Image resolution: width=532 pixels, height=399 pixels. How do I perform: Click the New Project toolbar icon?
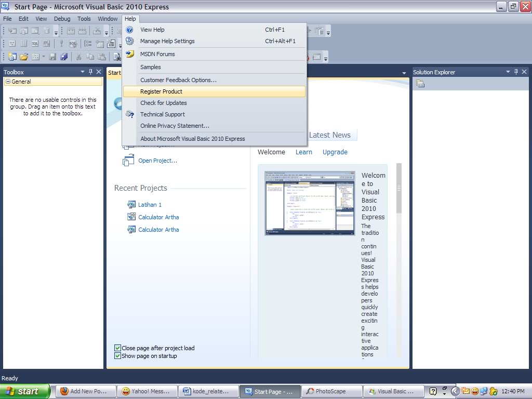click(x=12, y=57)
